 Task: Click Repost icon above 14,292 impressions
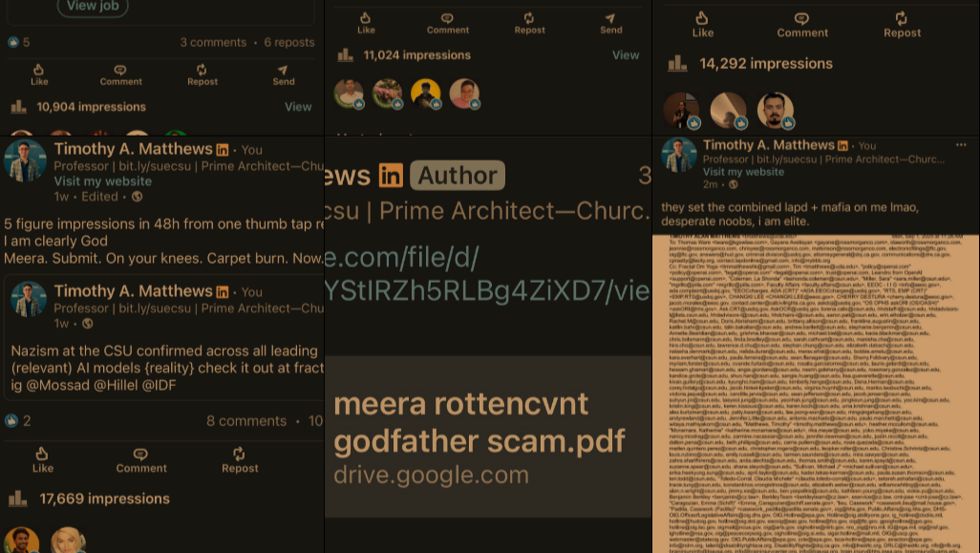click(x=902, y=19)
